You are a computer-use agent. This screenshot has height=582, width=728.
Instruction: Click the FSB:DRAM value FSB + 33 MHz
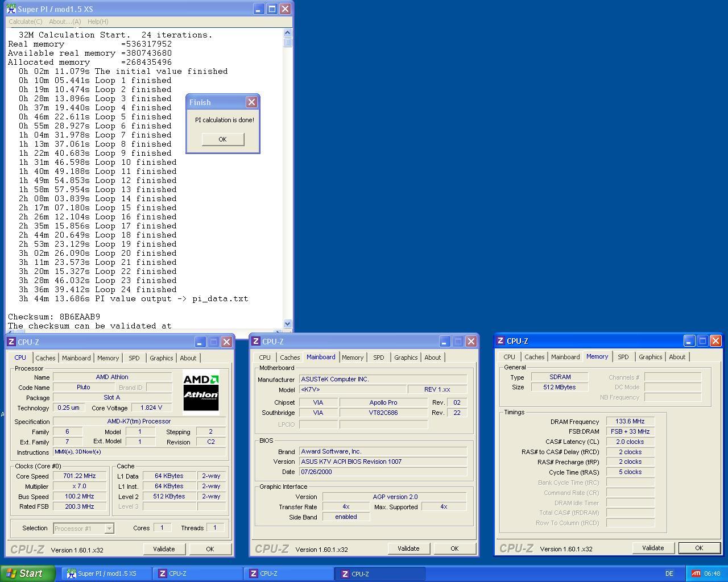[630, 432]
